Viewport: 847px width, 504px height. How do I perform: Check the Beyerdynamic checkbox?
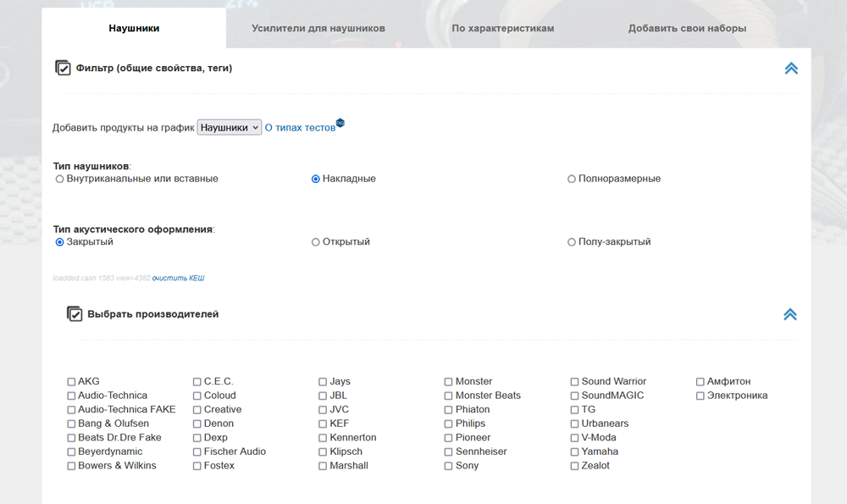coord(71,452)
